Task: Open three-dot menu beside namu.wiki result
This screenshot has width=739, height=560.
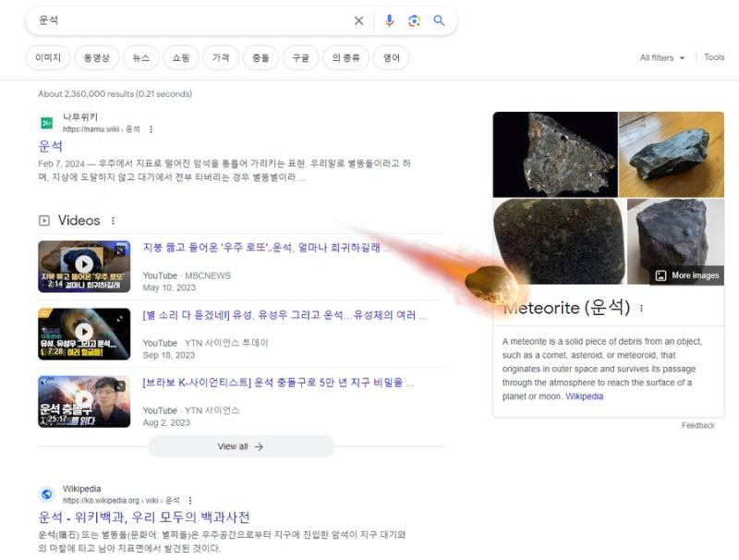Action: pyautogui.click(x=151, y=129)
